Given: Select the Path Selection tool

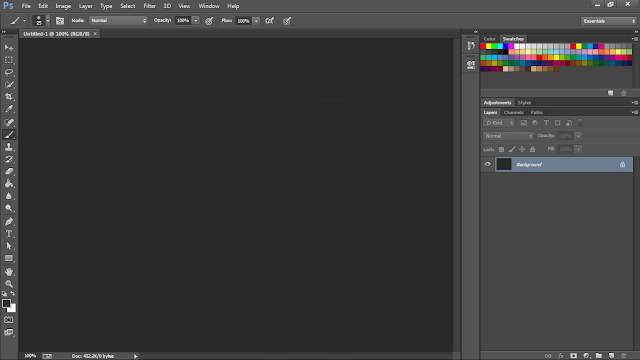Looking at the screenshot, I should [x=9, y=246].
